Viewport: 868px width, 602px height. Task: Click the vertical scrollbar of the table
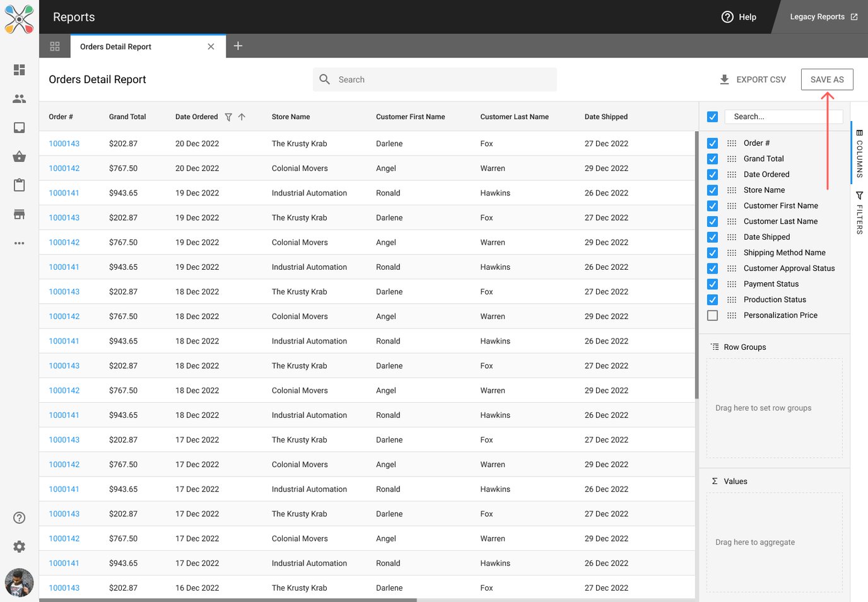(696, 265)
